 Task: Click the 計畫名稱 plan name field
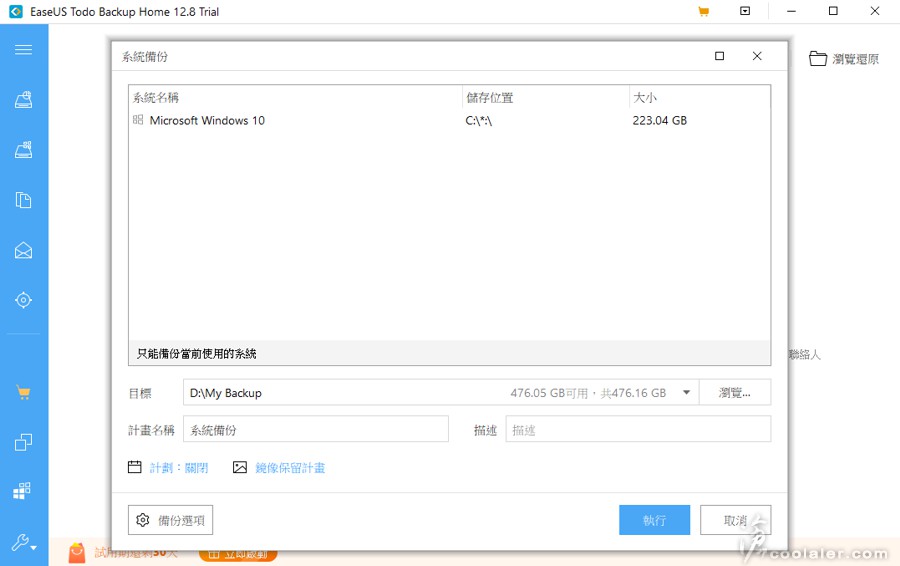pos(316,429)
